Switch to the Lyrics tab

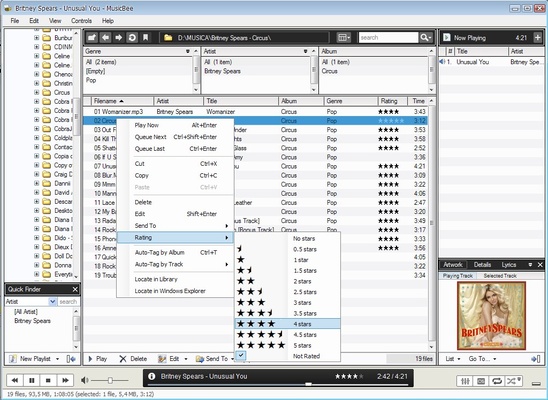509,265
